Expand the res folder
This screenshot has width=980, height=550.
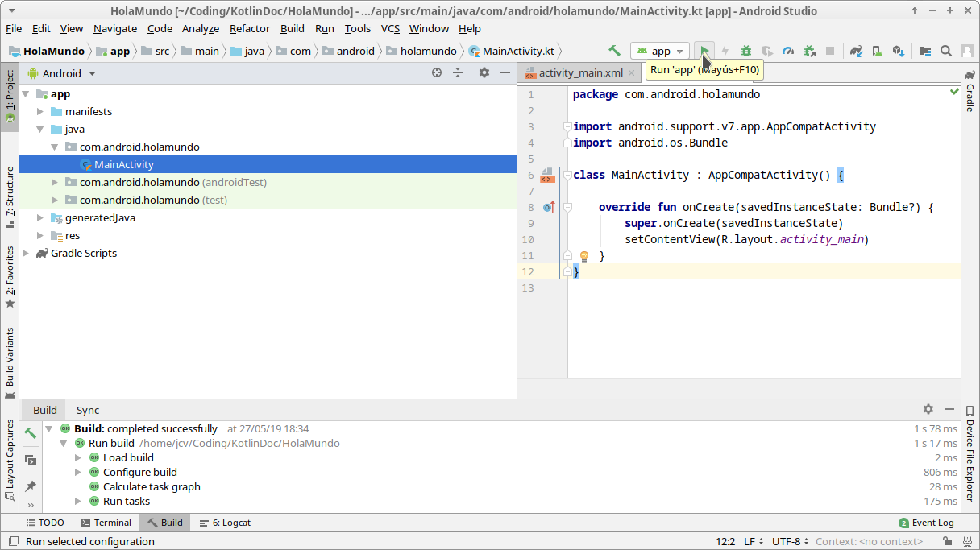coord(40,235)
